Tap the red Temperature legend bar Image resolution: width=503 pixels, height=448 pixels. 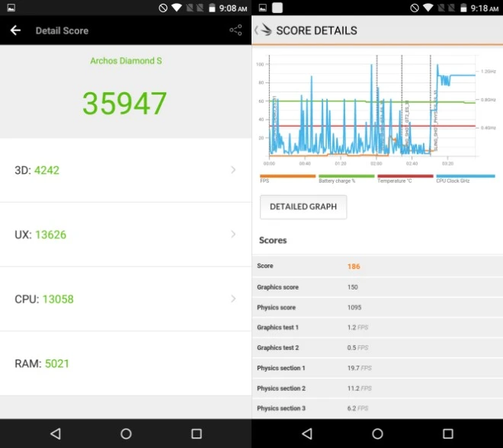point(405,177)
